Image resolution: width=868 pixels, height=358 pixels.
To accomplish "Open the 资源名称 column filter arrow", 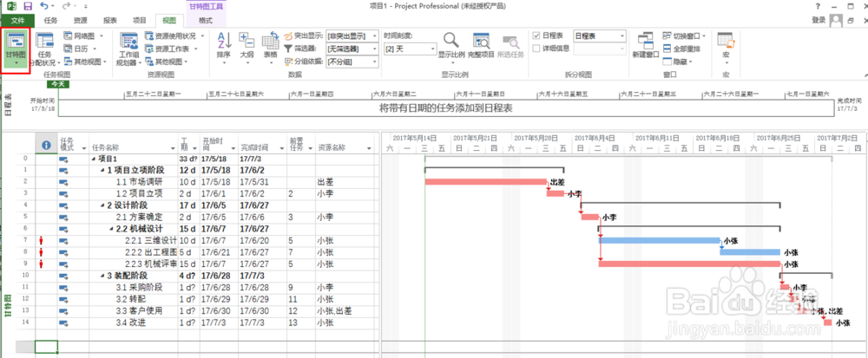I will [369, 148].
